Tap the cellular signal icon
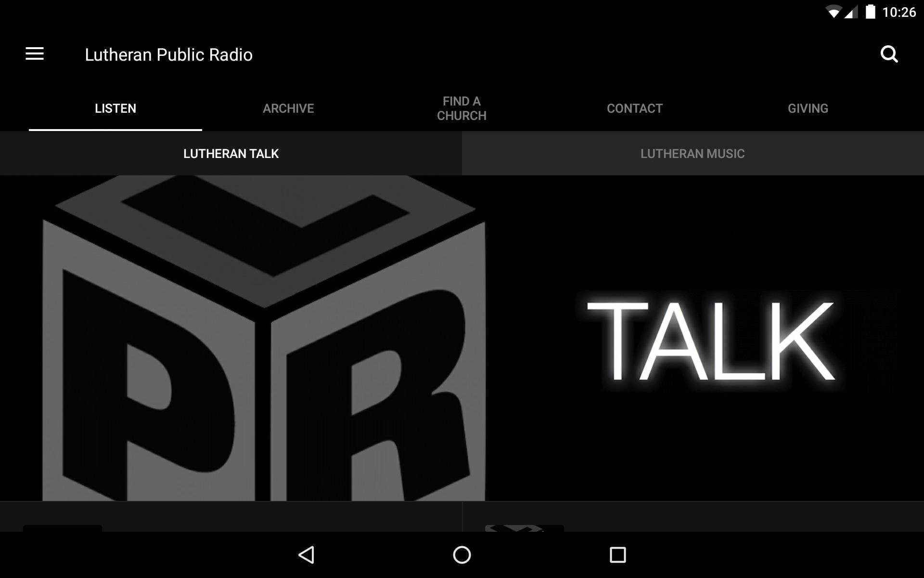 coord(851,12)
